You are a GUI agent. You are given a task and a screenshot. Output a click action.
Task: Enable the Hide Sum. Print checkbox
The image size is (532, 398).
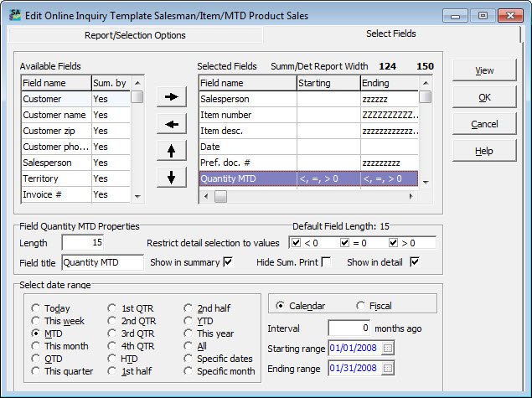coord(326,262)
